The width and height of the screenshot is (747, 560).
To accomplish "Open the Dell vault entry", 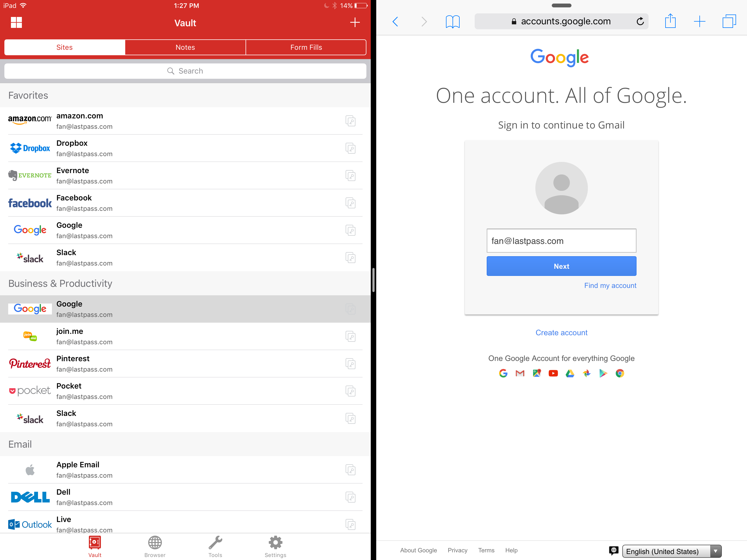I will [x=185, y=497].
